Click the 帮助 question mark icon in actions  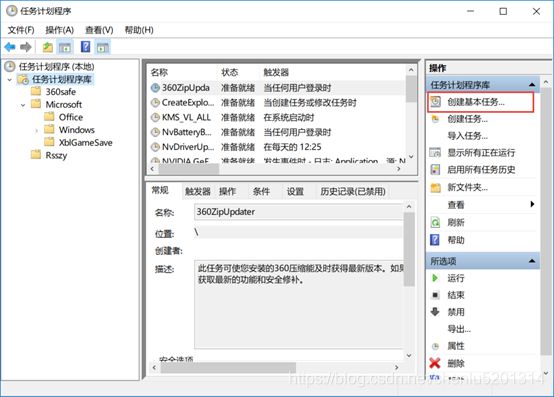(x=435, y=240)
